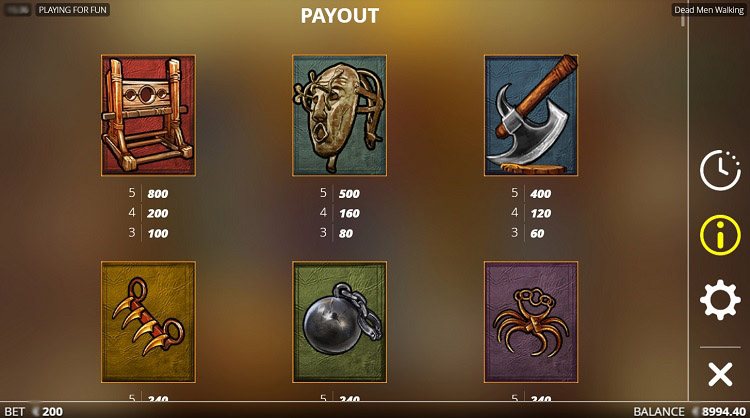The height and width of the screenshot is (418, 750).
Task: Click the 400 payout for axe
Action: pos(540,194)
